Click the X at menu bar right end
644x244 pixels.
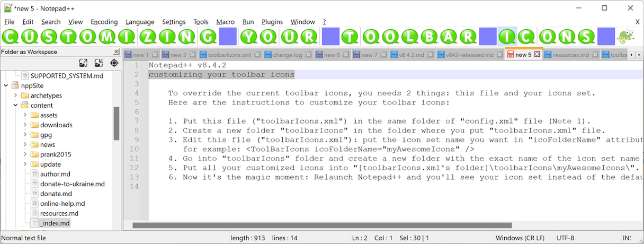tap(637, 22)
